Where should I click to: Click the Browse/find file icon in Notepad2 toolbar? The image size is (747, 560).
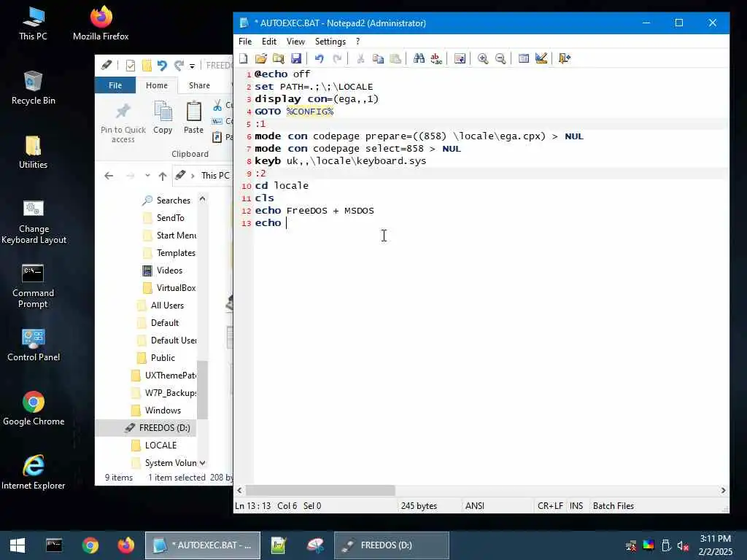click(x=278, y=58)
